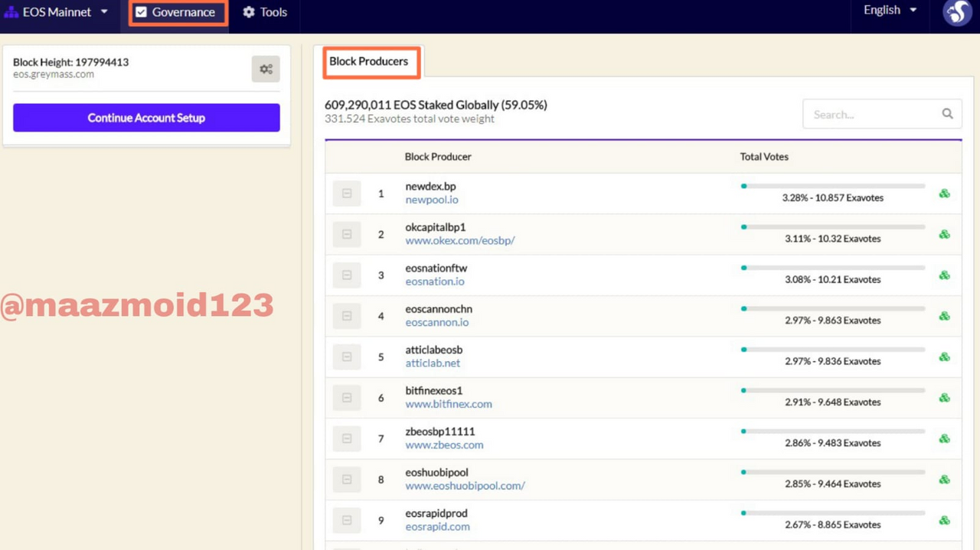Click green status icon for newdex.bp

tap(945, 194)
